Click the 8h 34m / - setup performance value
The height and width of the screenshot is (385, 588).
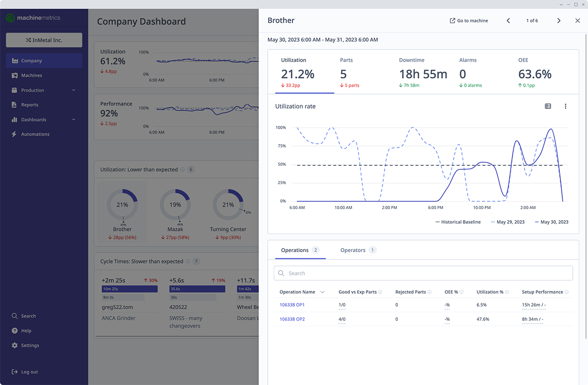(533, 319)
